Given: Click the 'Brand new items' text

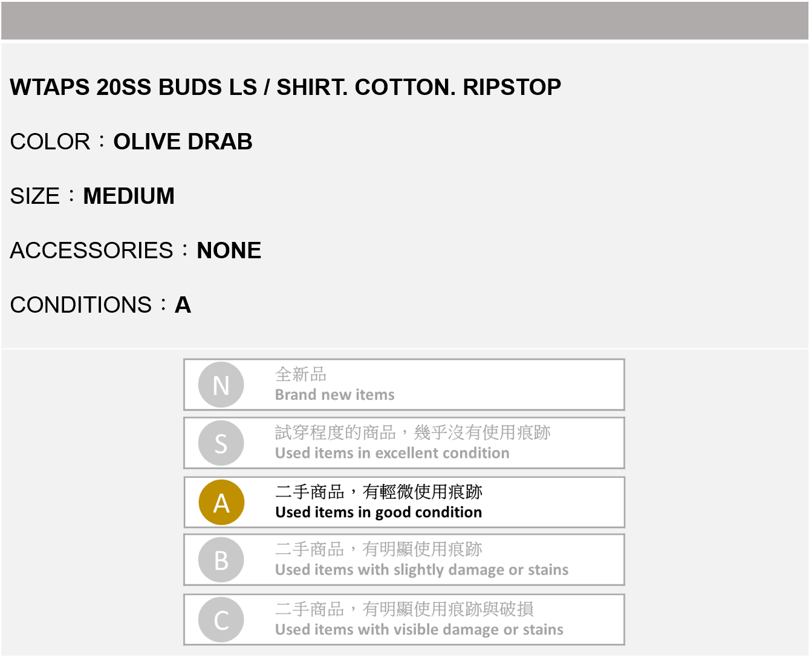Looking at the screenshot, I should [334, 395].
